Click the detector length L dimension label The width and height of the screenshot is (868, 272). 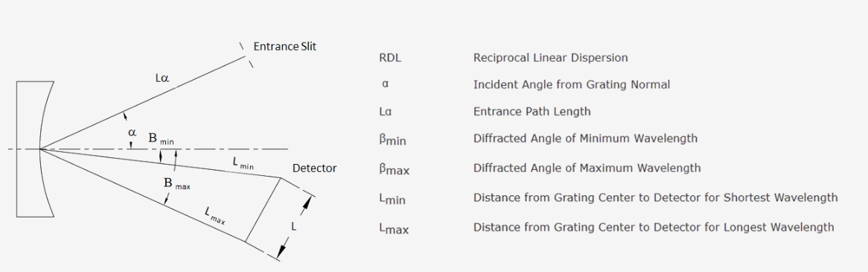point(294,227)
